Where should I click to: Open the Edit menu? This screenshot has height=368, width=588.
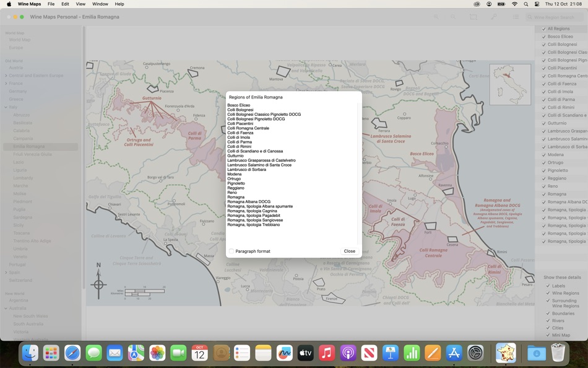[65, 4]
